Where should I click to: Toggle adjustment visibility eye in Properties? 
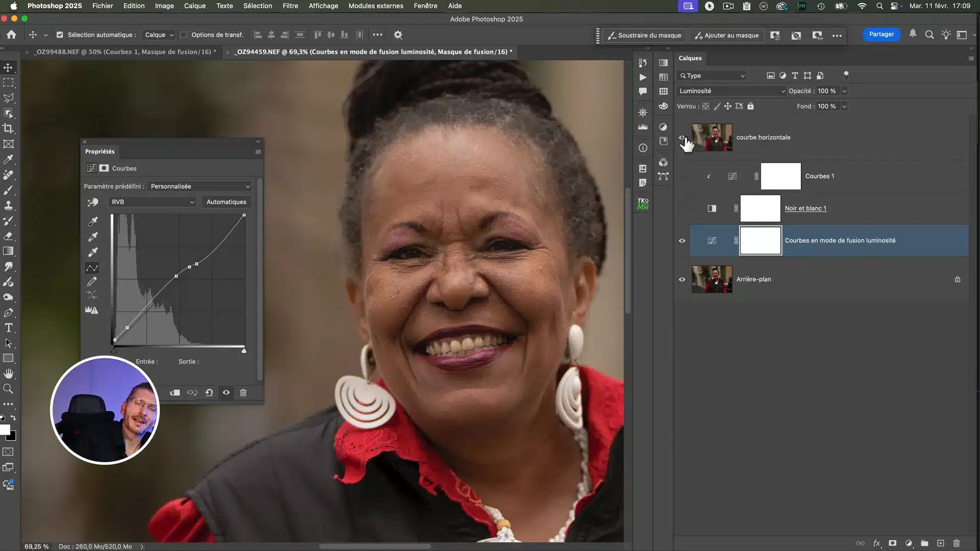pyautogui.click(x=226, y=392)
